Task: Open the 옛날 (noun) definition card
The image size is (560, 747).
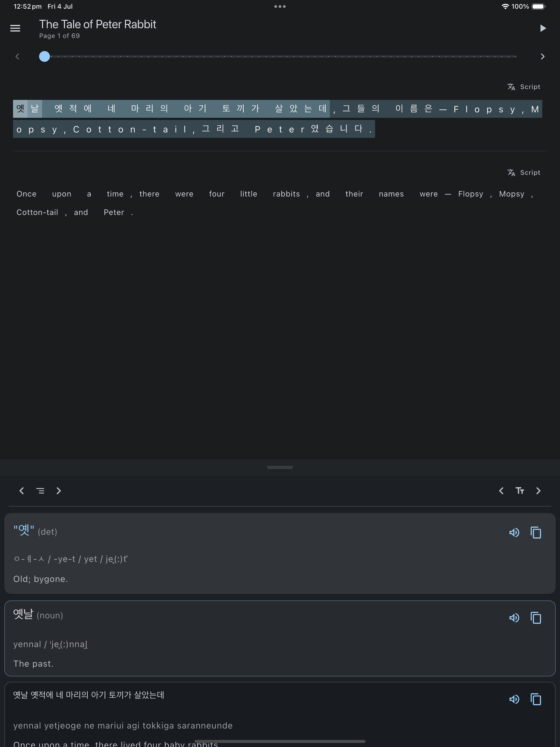Action: [x=280, y=638]
